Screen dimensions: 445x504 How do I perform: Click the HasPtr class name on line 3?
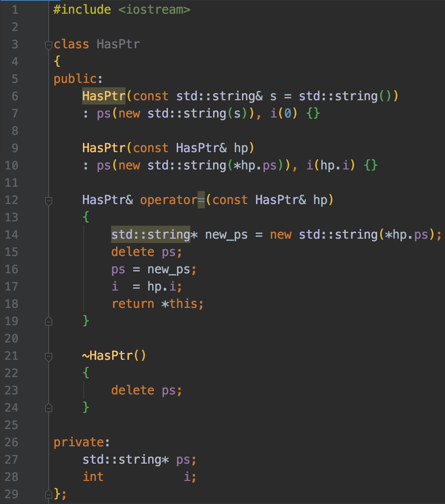point(118,44)
